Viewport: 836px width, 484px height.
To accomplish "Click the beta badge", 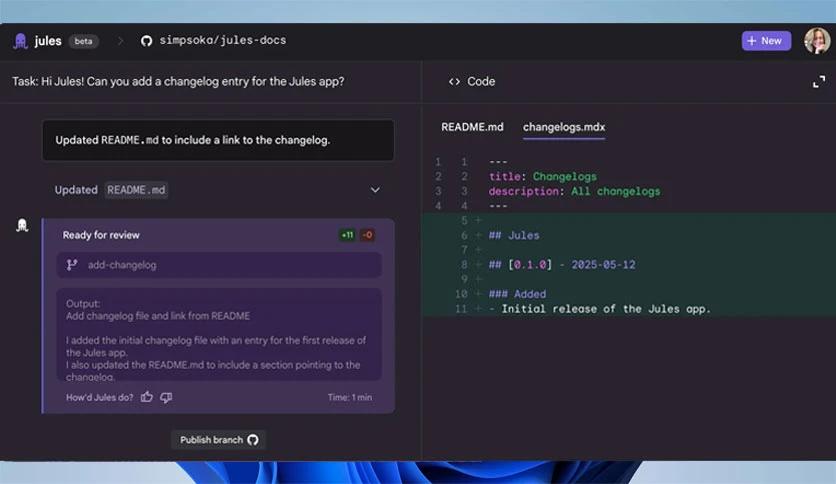I will click(x=83, y=41).
